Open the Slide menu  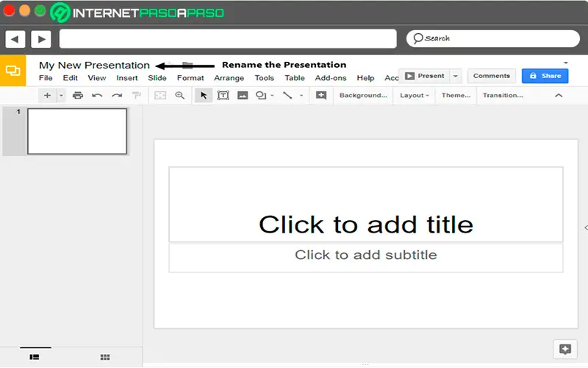click(x=157, y=78)
